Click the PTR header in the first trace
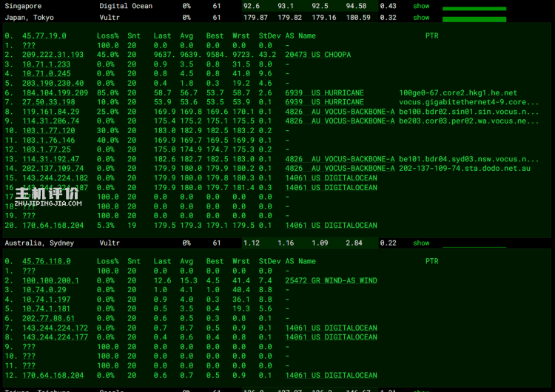Viewport: 555px width, 392px height. [x=431, y=36]
